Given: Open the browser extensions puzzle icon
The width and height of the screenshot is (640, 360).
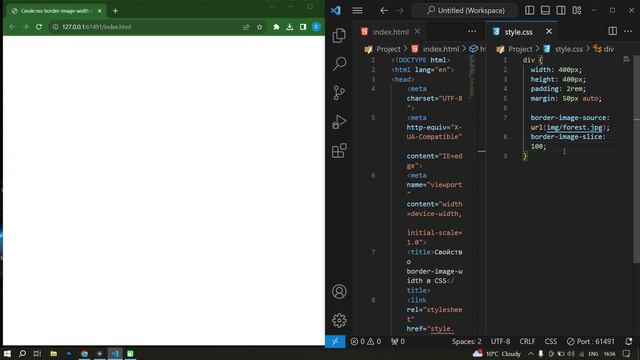Looking at the screenshot, I should (x=276, y=27).
